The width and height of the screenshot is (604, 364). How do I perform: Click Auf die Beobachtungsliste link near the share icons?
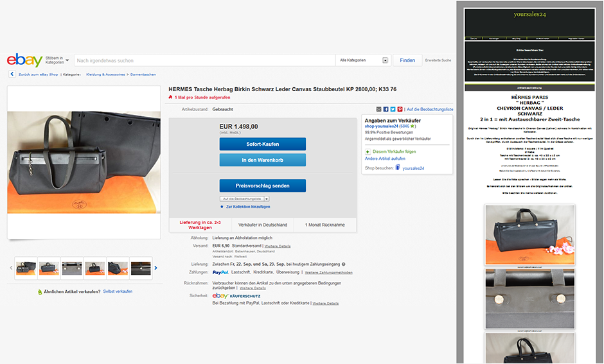[430, 109]
